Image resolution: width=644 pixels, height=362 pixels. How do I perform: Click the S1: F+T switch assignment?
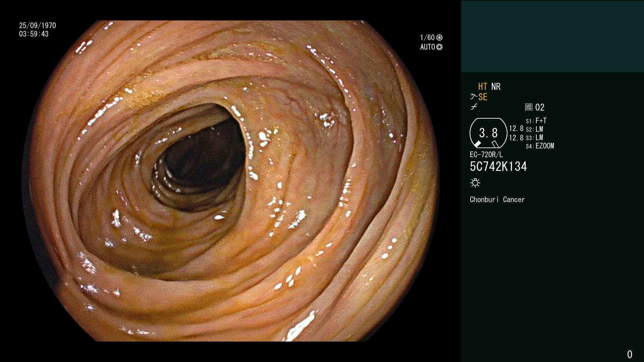tap(536, 121)
